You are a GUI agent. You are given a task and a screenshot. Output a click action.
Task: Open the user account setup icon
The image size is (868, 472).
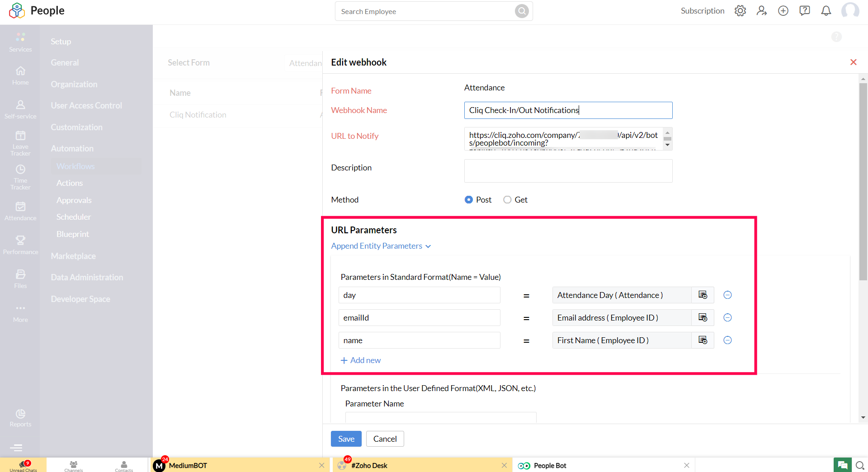click(x=762, y=11)
